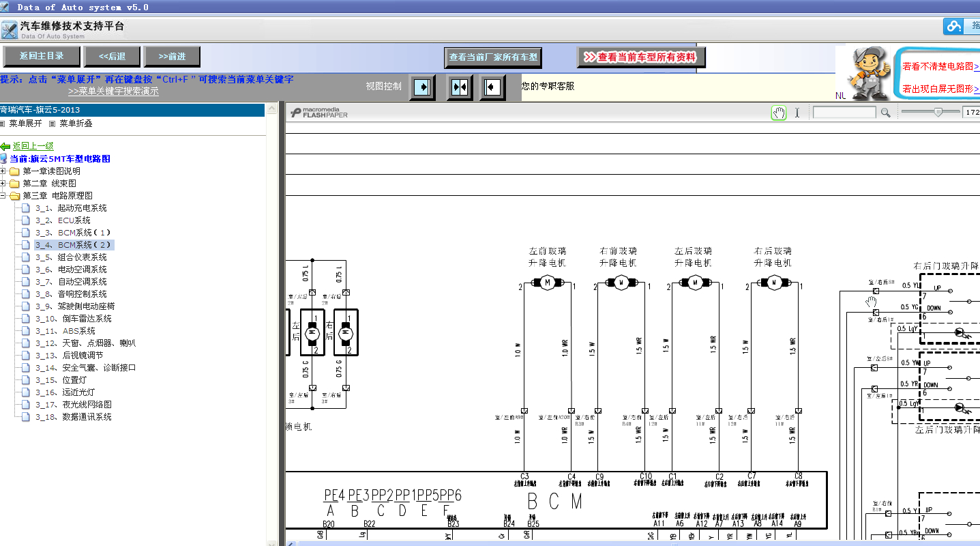Viewport: 980px width, 546px height.
Task: Click the Macromedia FlashPaper logo
Action: (x=319, y=113)
